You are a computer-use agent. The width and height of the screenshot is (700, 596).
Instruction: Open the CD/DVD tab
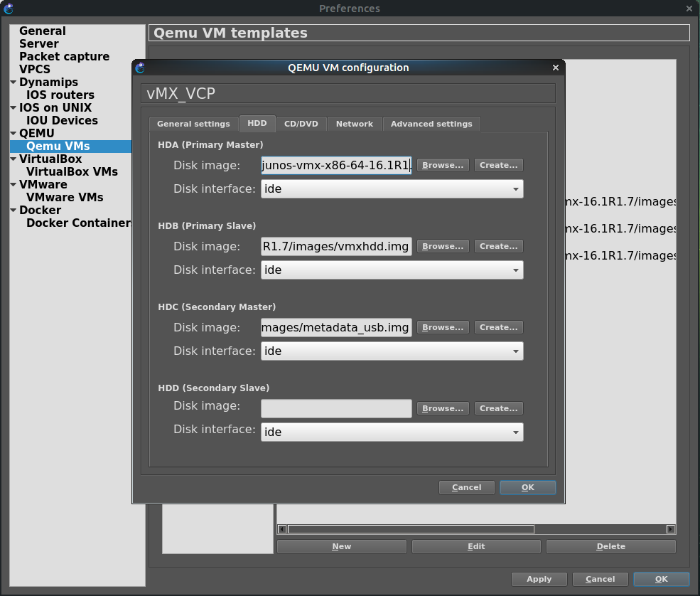pyautogui.click(x=301, y=124)
